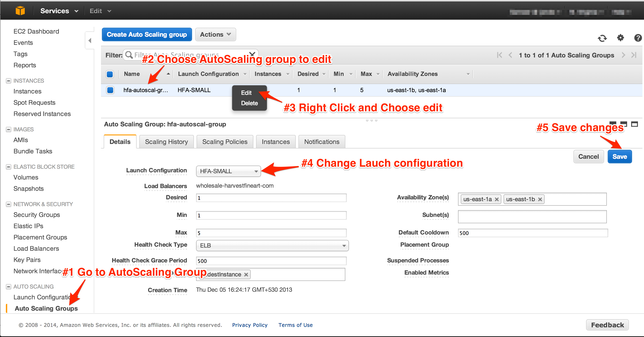Open Load Balancers in sidebar

click(x=36, y=248)
